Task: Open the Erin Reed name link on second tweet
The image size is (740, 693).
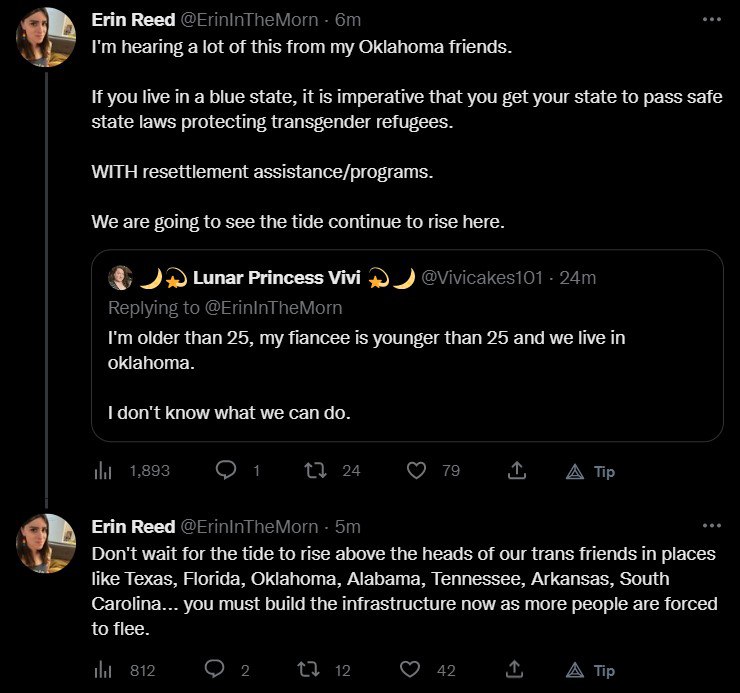Action: [x=133, y=526]
